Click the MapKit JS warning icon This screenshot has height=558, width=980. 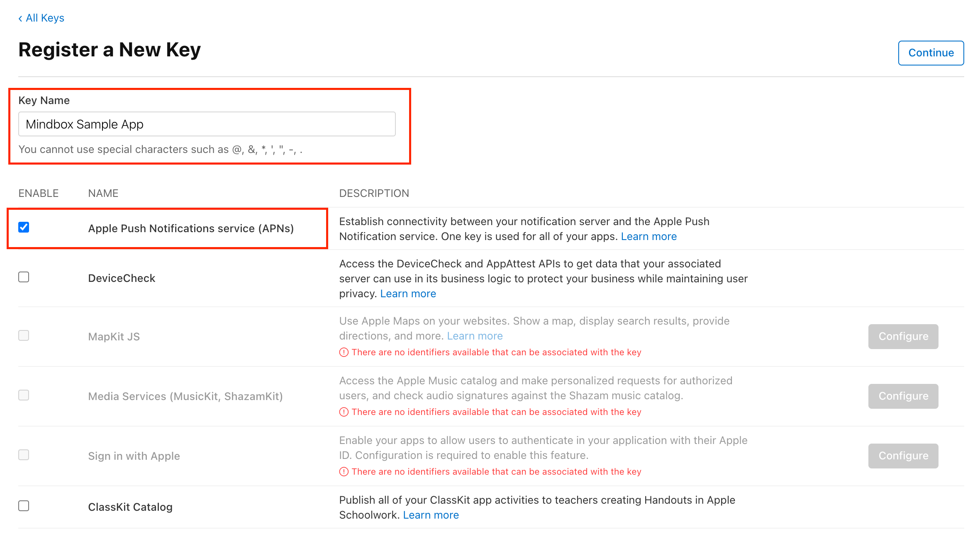[344, 352]
